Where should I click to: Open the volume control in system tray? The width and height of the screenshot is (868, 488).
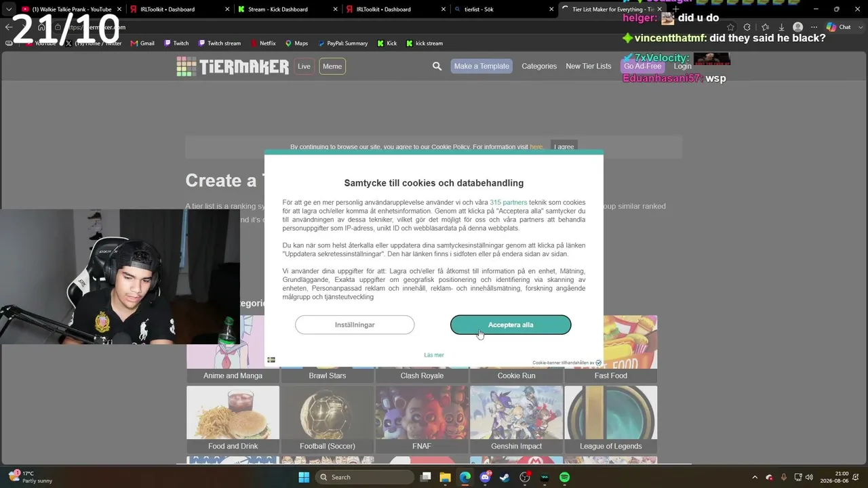(x=810, y=477)
